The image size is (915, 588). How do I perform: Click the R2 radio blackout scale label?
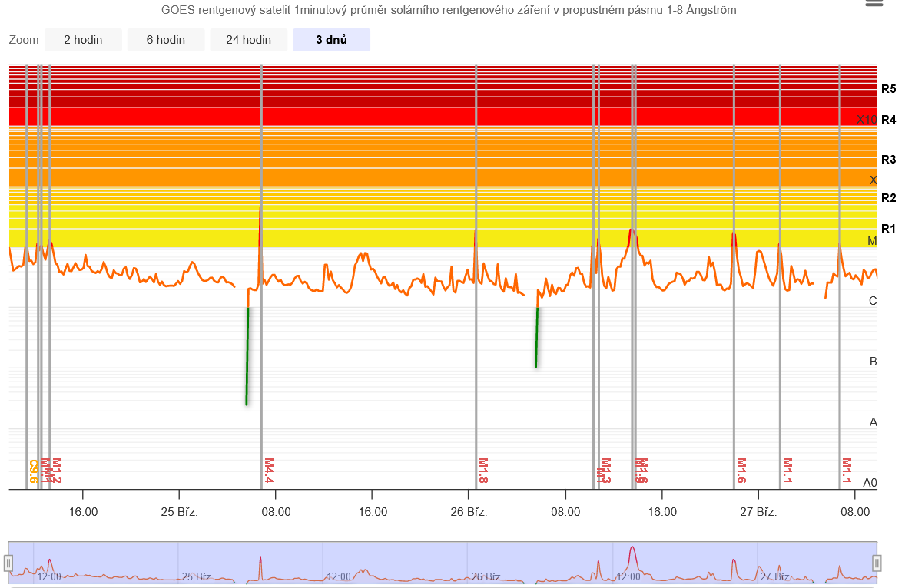tap(888, 198)
